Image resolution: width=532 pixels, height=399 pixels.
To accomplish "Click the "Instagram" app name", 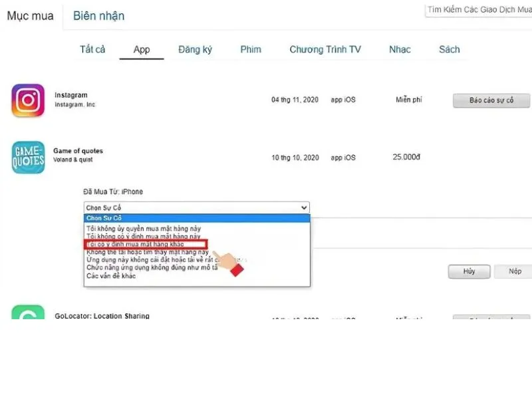I will tap(71, 95).
